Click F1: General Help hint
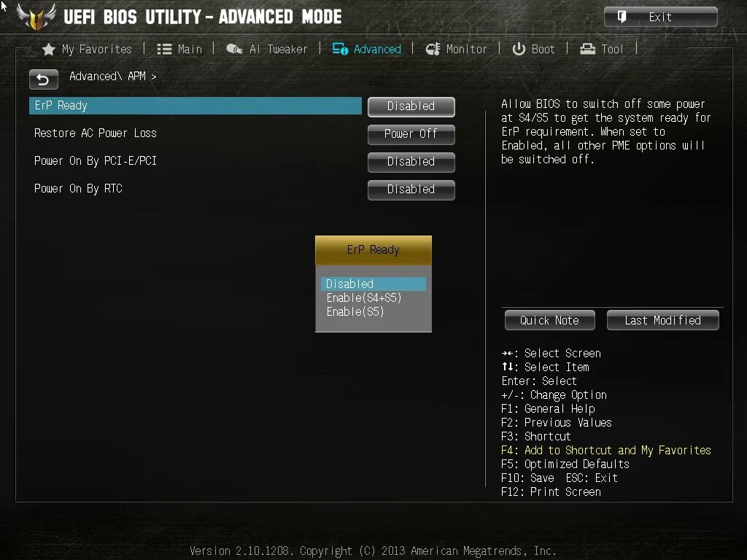This screenshot has height=560, width=747. point(548,409)
